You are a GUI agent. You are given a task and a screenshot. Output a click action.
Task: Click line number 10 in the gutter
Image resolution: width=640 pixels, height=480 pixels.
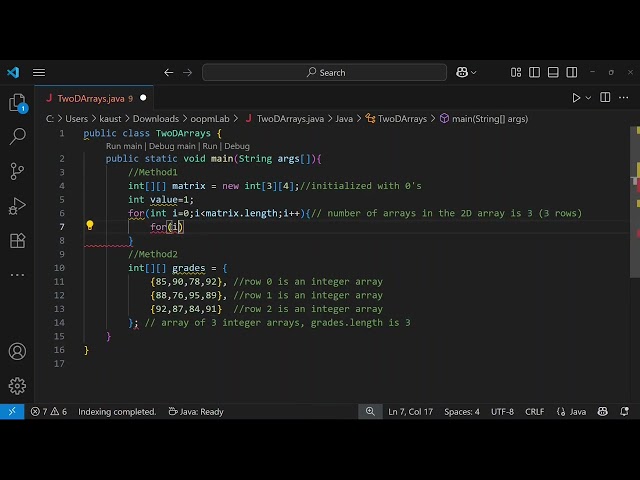(x=59, y=268)
